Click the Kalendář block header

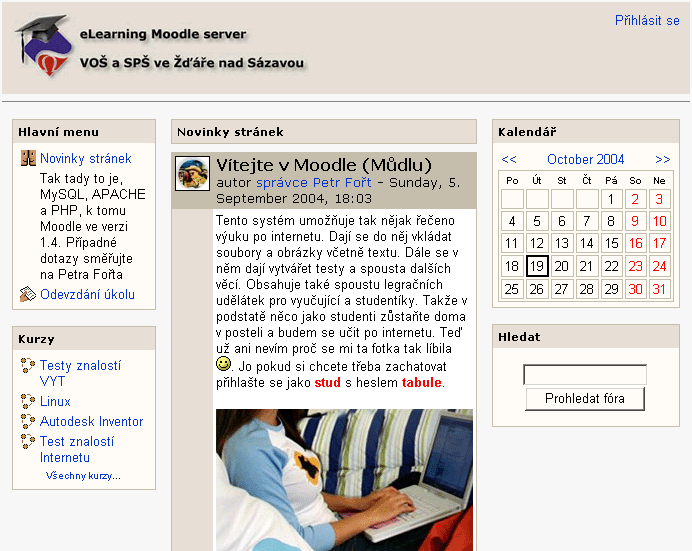click(586, 131)
